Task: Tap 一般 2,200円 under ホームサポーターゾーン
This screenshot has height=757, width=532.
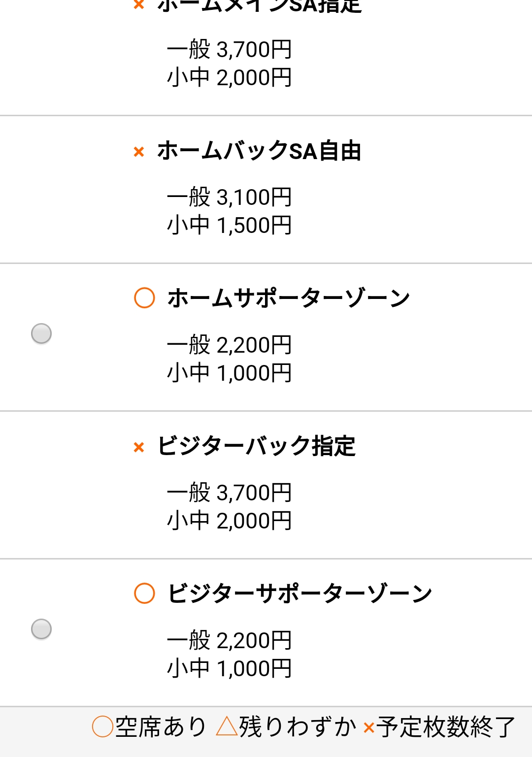Action: tap(230, 345)
